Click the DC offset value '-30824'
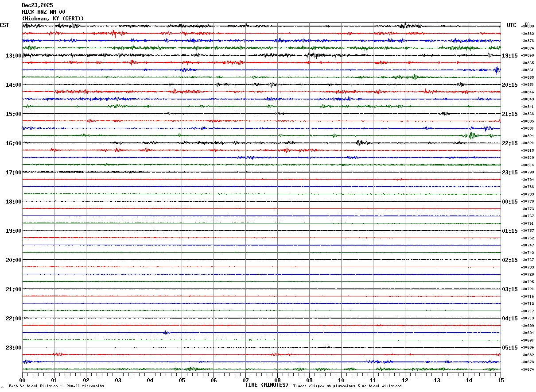Image resolution: width=536 pixels, height=392 pixels. pos(528,136)
